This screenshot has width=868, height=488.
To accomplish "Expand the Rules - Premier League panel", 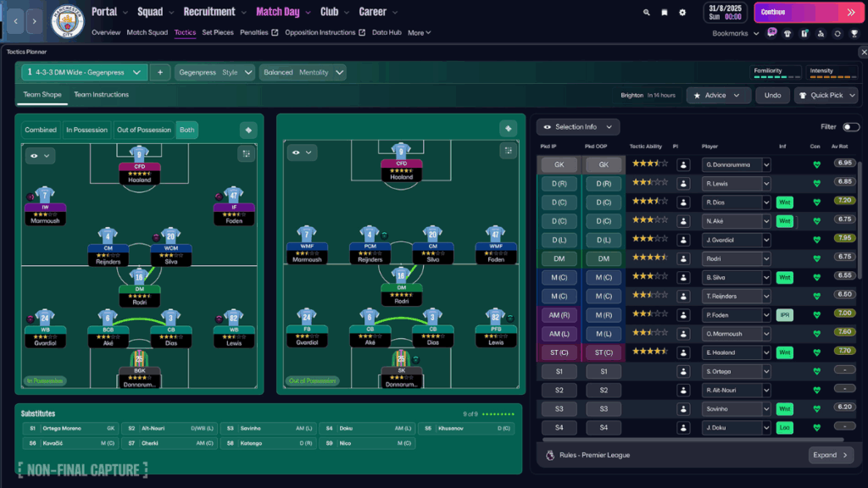I will pos(831,455).
